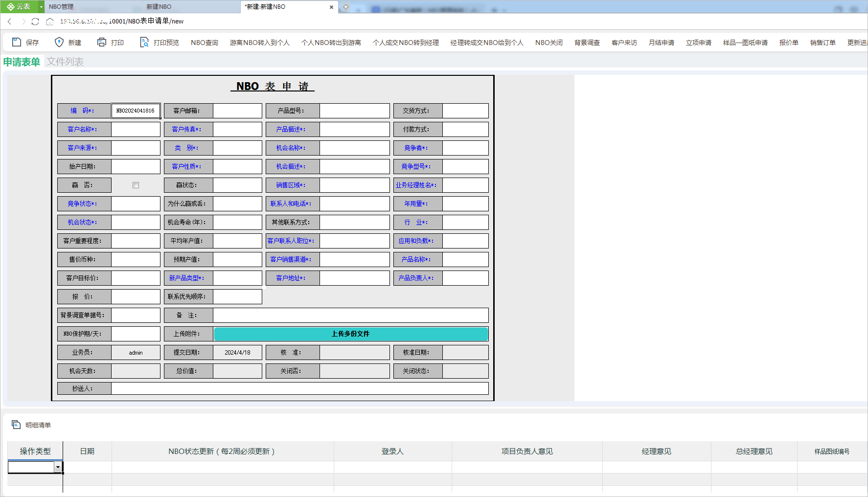Click the New (新建) shield icon

(x=59, y=42)
